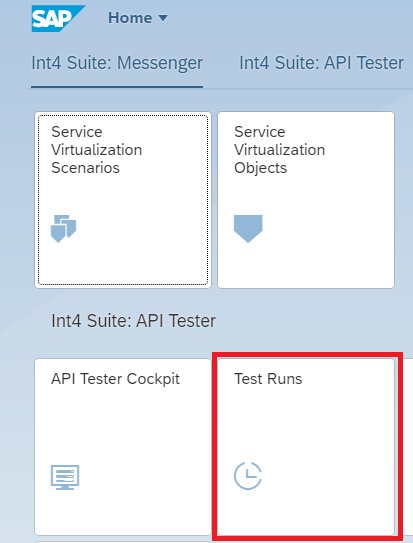
Task: Click the SAP logo
Action: point(58,18)
